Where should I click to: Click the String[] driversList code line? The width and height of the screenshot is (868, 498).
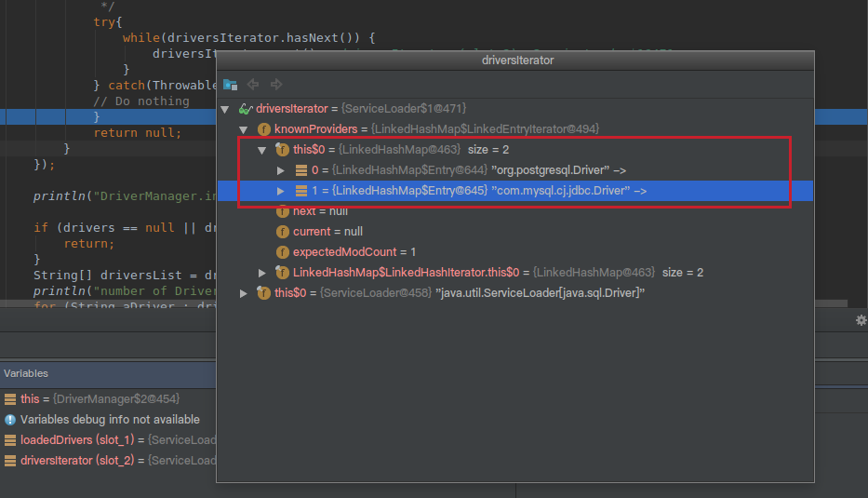pos(125,276)
